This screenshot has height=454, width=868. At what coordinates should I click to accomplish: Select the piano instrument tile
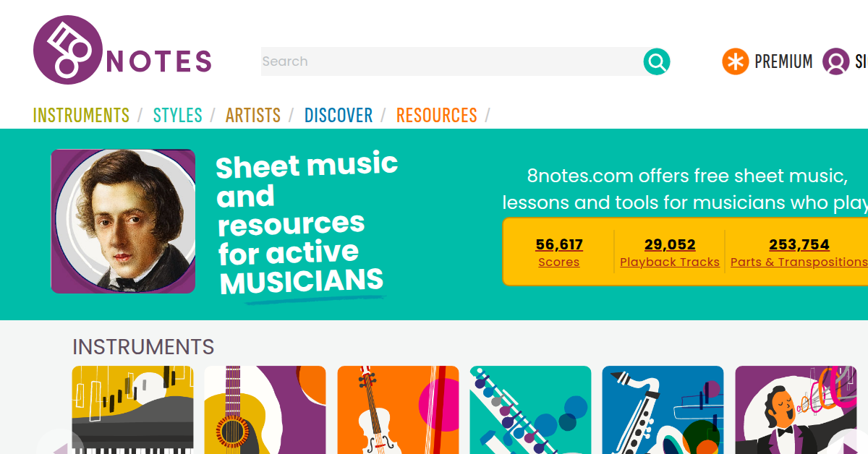[x=132, y=410]
